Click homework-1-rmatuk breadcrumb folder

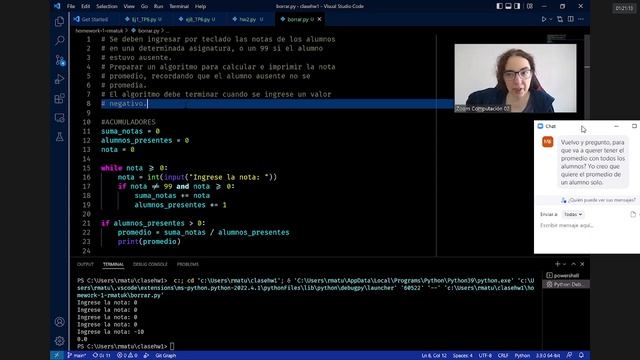pos(99,31)
